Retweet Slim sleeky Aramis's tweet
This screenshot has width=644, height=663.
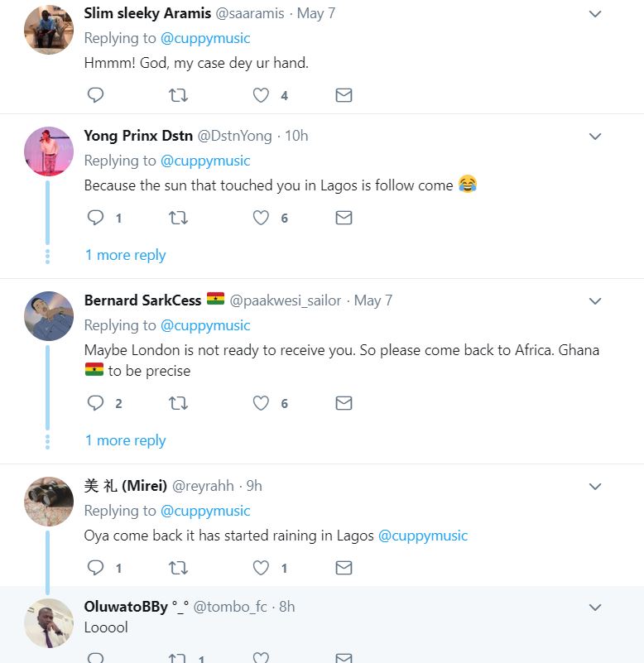pos(178,95)
